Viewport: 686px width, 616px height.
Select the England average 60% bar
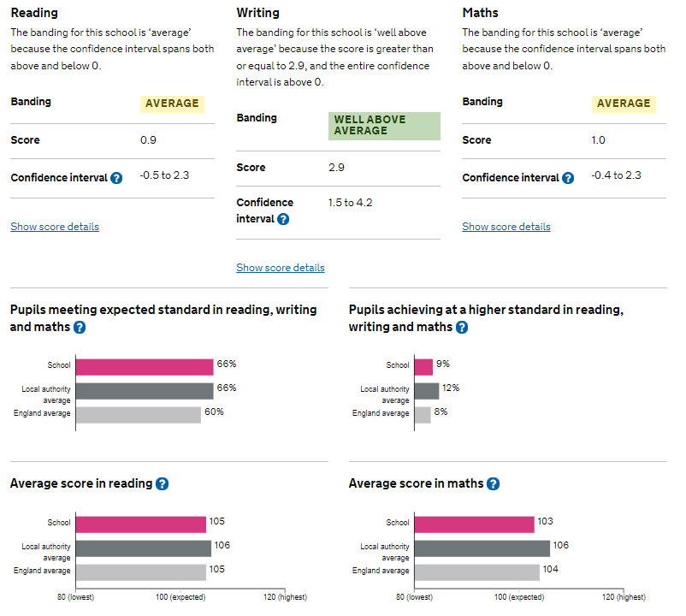pyautogui.click(x=138, y=415)
